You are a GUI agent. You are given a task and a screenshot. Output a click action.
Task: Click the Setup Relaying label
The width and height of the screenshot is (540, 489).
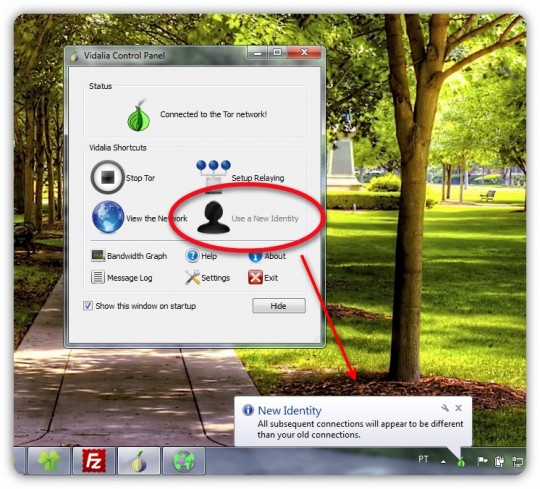point(258,178)
